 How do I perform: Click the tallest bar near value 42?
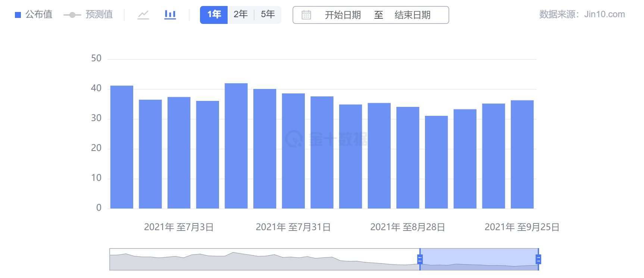pos(236,146)
